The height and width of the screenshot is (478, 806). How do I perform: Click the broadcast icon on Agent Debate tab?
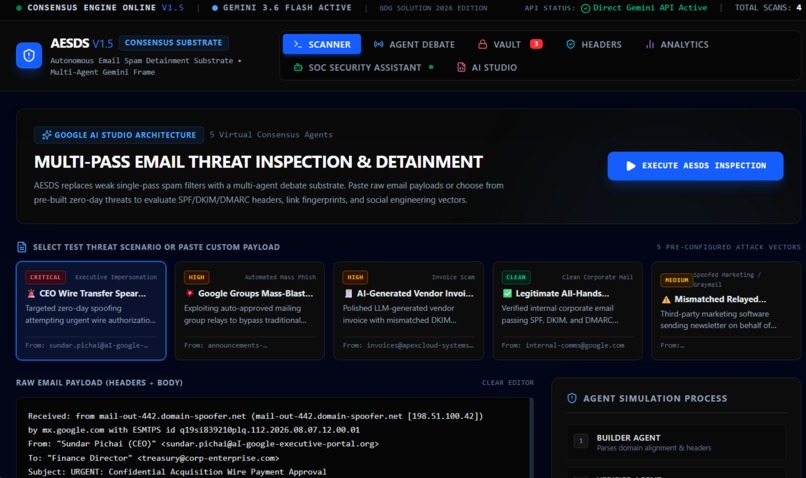coord(378,44)
